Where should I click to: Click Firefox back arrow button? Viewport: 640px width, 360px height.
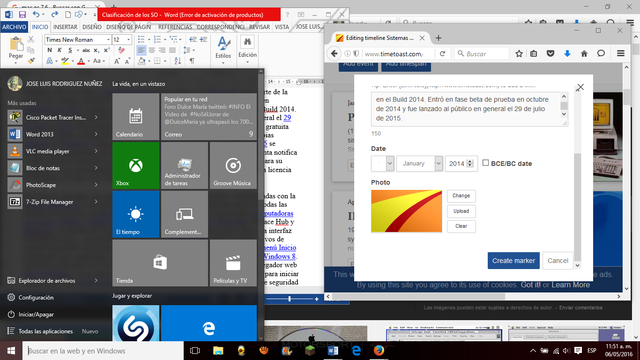[334, 53]
